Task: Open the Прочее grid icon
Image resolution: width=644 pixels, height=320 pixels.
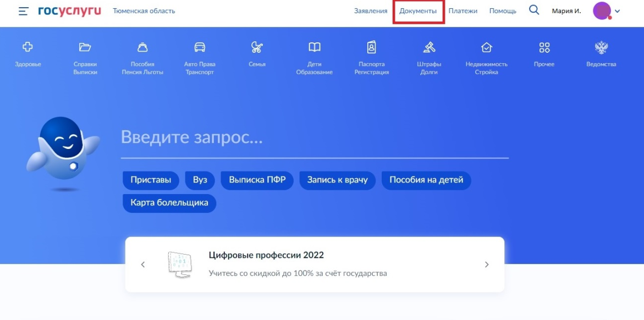Action: pyautogui.click(x=544, y=48)
